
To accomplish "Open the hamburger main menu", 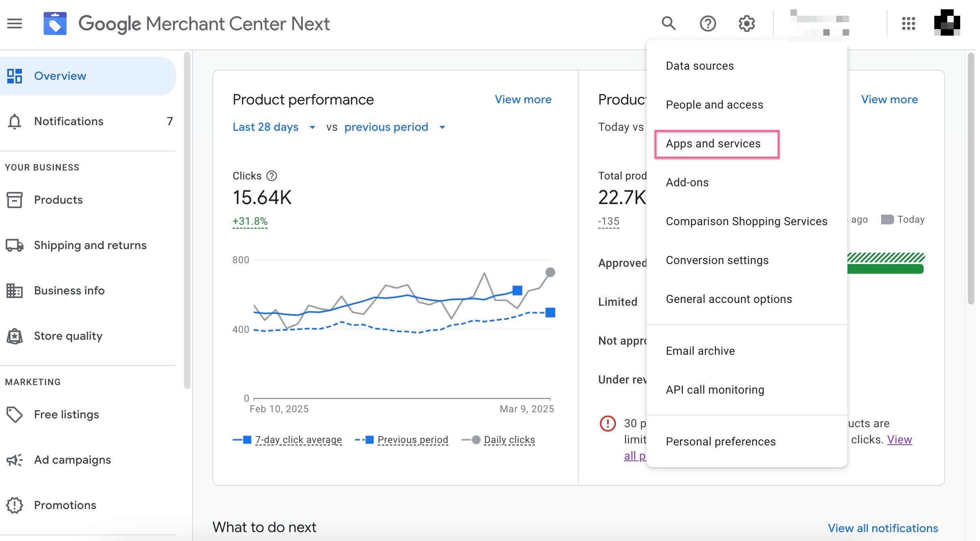I will [x=15, y=23].
